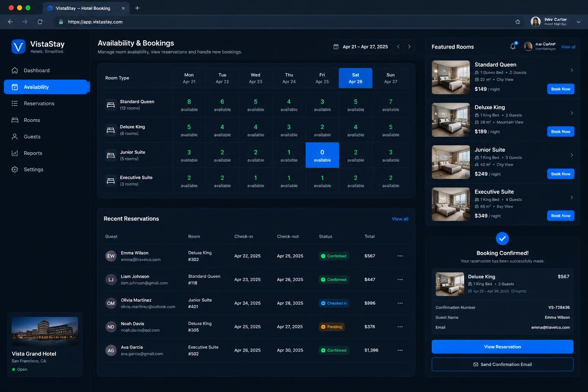Click Standard Queen bed icon in table

pos(111,104)
